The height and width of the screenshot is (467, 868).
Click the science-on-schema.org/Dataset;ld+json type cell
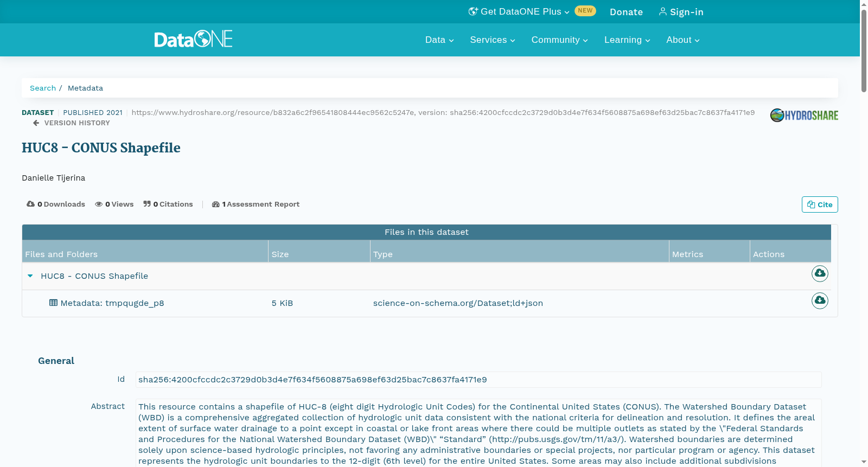(x=458, y=303)
